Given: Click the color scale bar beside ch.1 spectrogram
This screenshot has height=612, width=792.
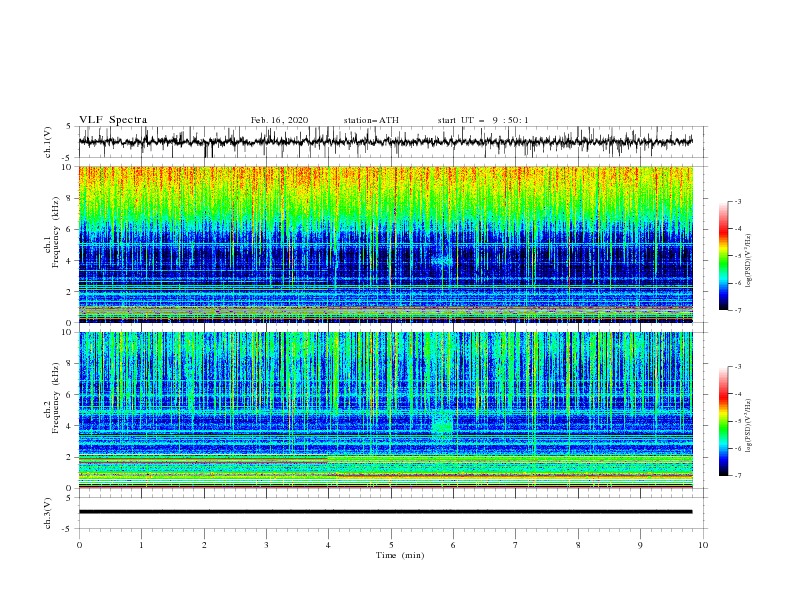Looking at the screenshot, I should pyautogui.click(x=724, y=256).
